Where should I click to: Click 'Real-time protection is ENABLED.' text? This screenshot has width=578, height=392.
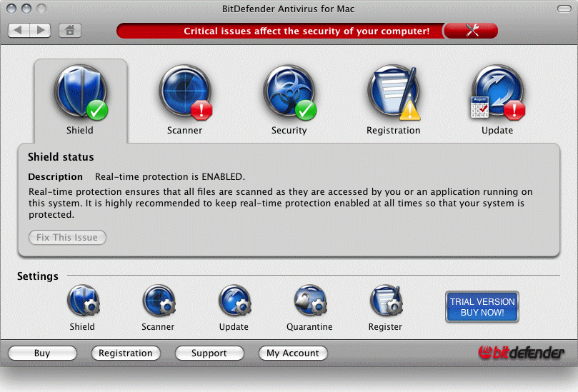[170, 177]
